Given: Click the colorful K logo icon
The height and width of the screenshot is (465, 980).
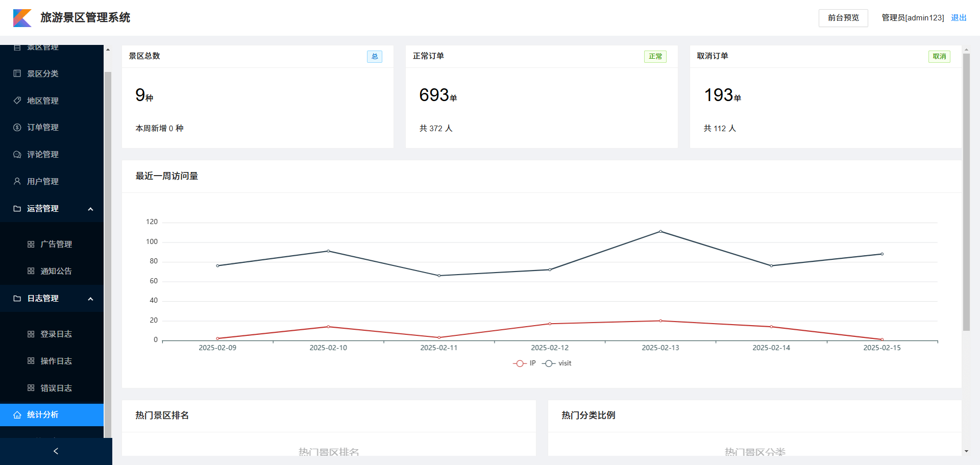Looking at the screenshot, I should point(22,18).
